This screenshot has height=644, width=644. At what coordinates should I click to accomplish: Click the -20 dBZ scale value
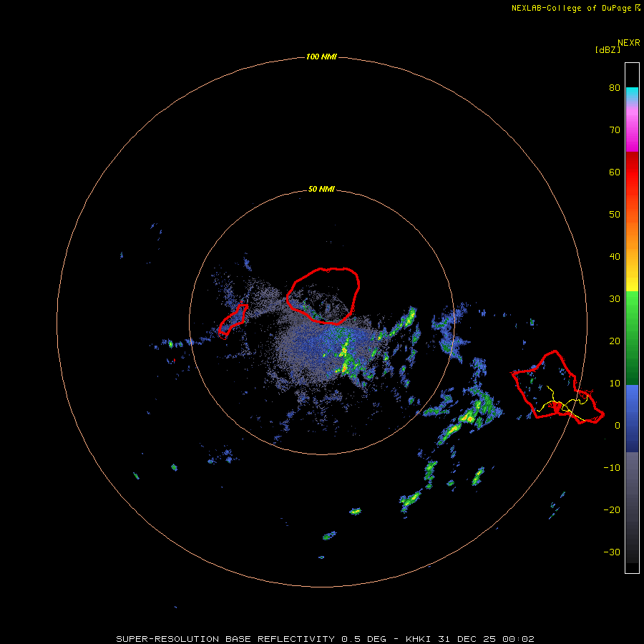point(612,509)
